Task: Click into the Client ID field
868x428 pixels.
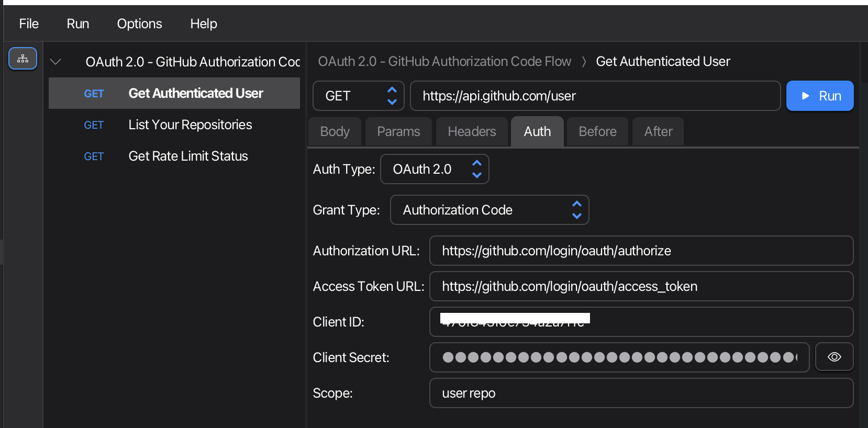Action: coord(641,322)
